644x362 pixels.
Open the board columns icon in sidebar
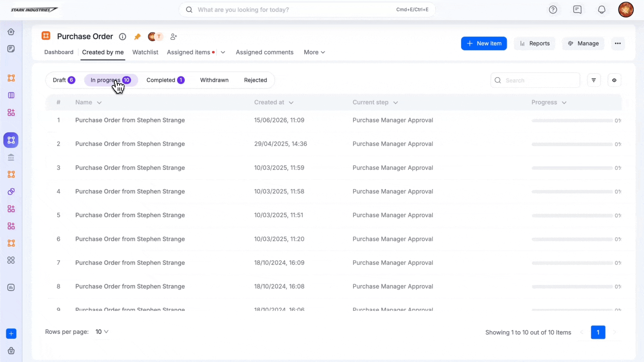pos(11,95)
